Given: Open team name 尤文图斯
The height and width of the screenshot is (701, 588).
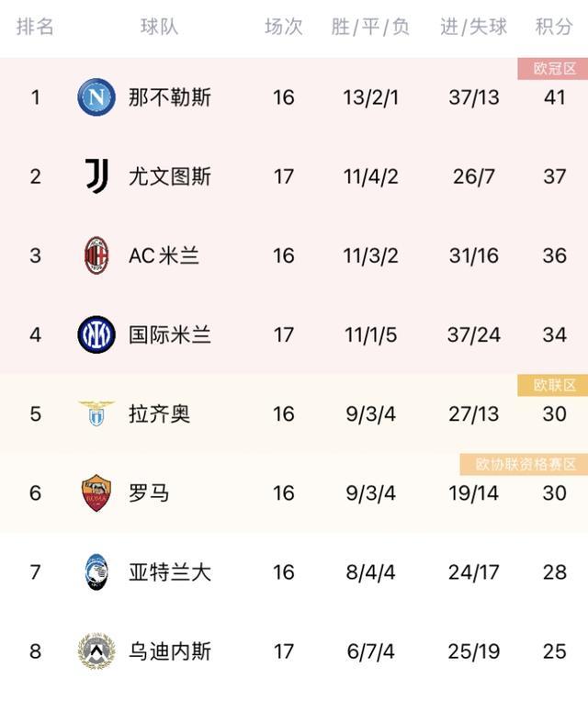Looking at the screenshot, I should [169, 176].
